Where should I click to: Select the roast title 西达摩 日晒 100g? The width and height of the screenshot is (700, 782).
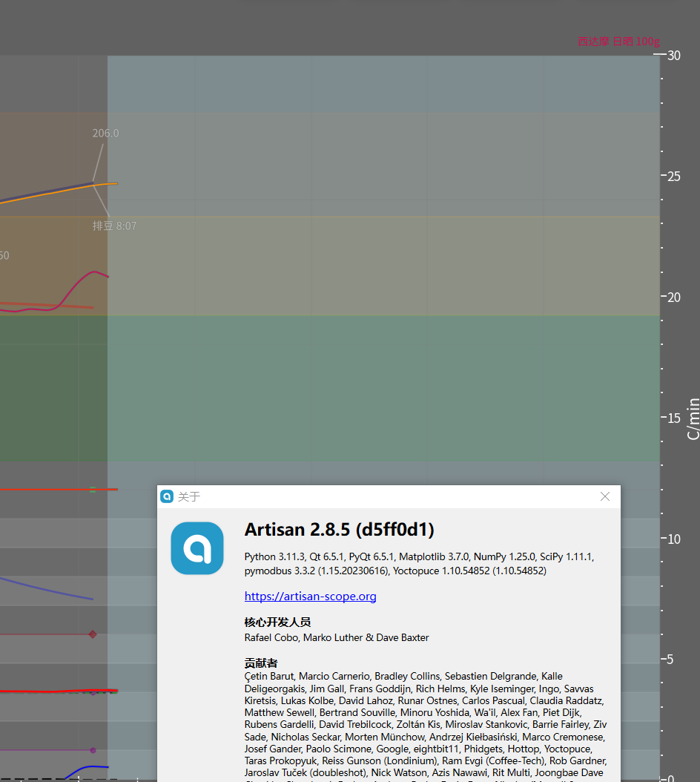[618, 42]
